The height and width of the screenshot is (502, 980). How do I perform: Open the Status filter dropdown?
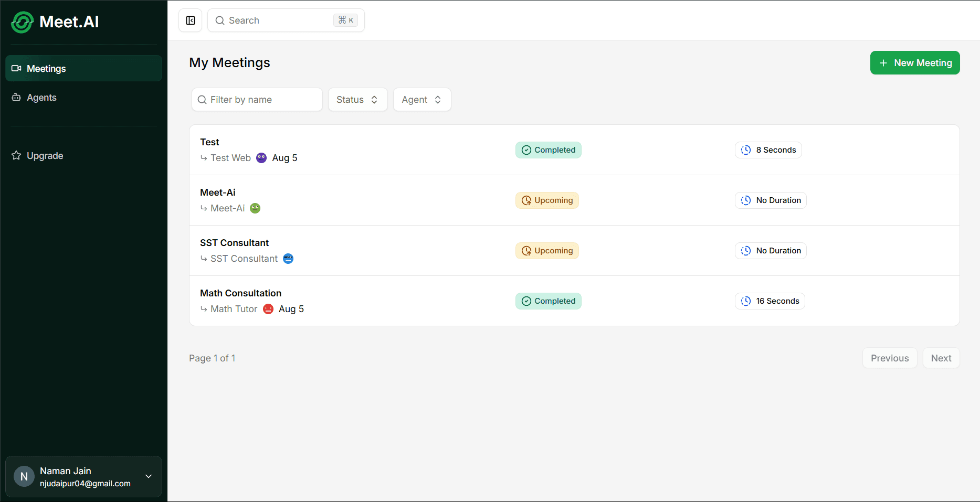(358, 100)
